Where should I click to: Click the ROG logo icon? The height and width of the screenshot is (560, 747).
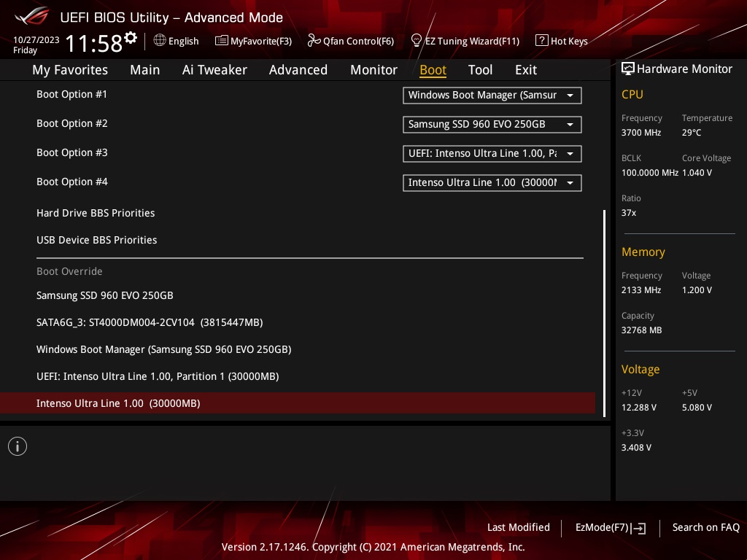[32, 16]
